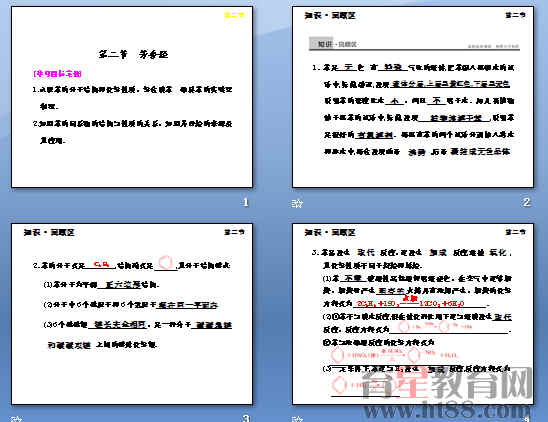Click the centered title text on slide 1
The height and width of the screenshot is (422, 548).
tap(133, 55)
